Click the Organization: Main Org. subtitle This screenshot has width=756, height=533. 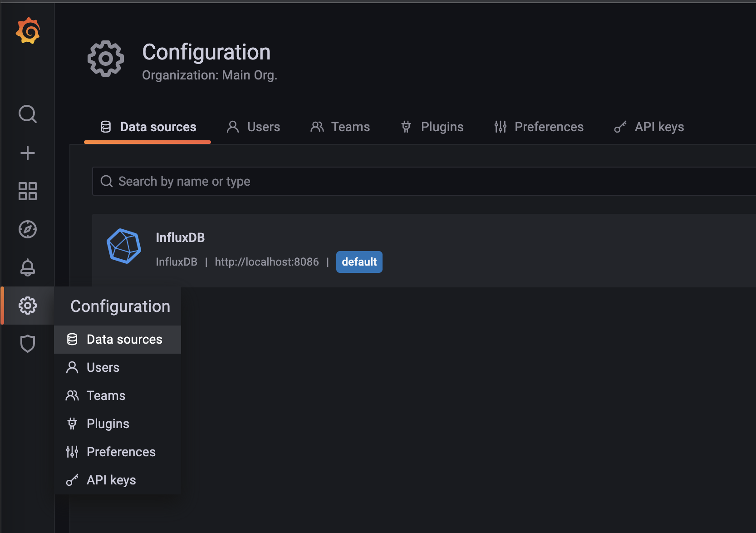click(210, 75)
